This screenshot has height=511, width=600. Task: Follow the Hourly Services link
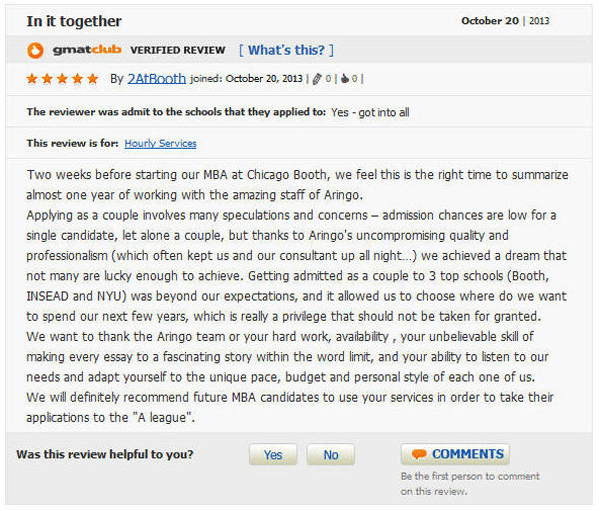pos(160,144)
